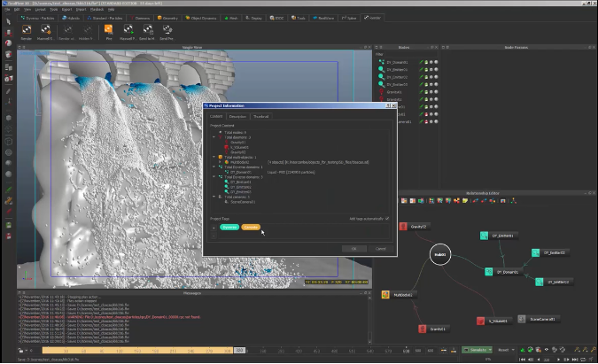This screenshot has height=364, width=598.
Task: Click the Maxwell S... shelf button
Action: (45, 32)
